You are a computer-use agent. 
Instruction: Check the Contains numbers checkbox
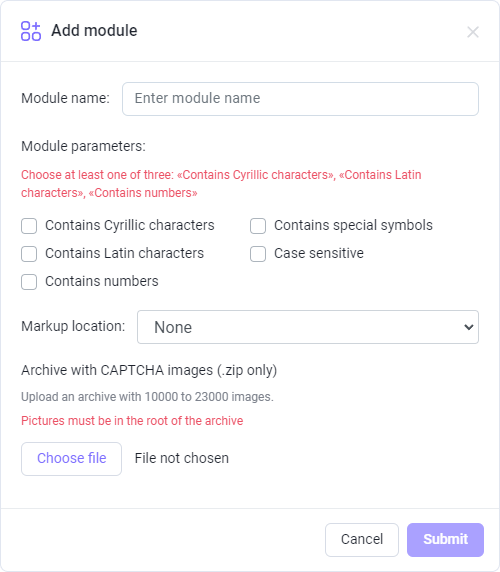point(29,282)
